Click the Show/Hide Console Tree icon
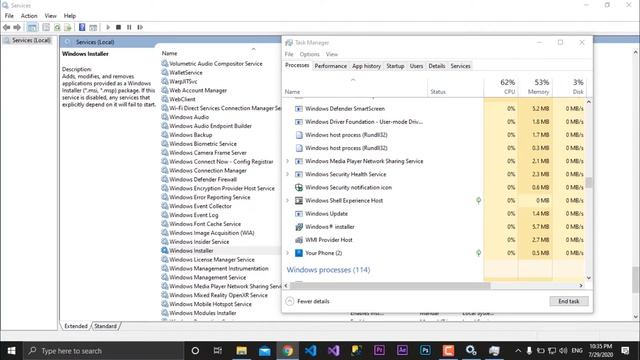The height and width of the screenshot is (360, 640). [32, 27]
